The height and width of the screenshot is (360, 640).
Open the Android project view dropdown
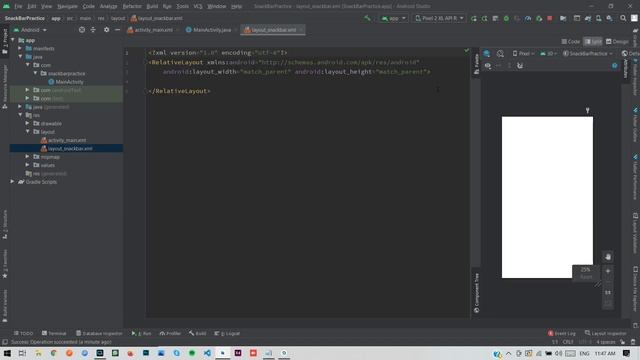click(x=30, y=30)
